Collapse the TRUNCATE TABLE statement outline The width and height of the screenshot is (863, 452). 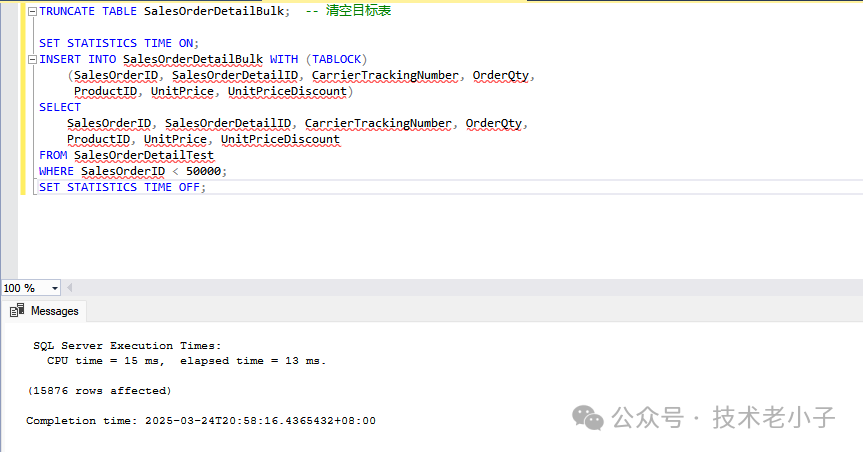(x=32, y=11)
